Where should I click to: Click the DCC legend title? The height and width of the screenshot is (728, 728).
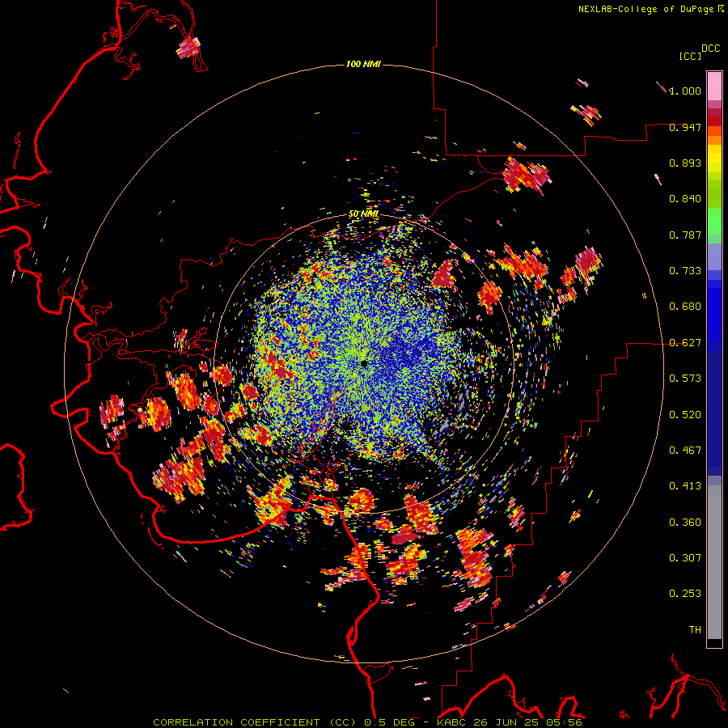tap(711, 49)
